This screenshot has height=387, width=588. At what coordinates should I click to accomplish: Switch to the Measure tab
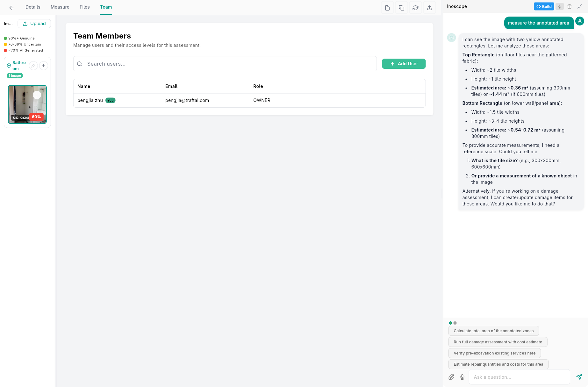[60, 7]
